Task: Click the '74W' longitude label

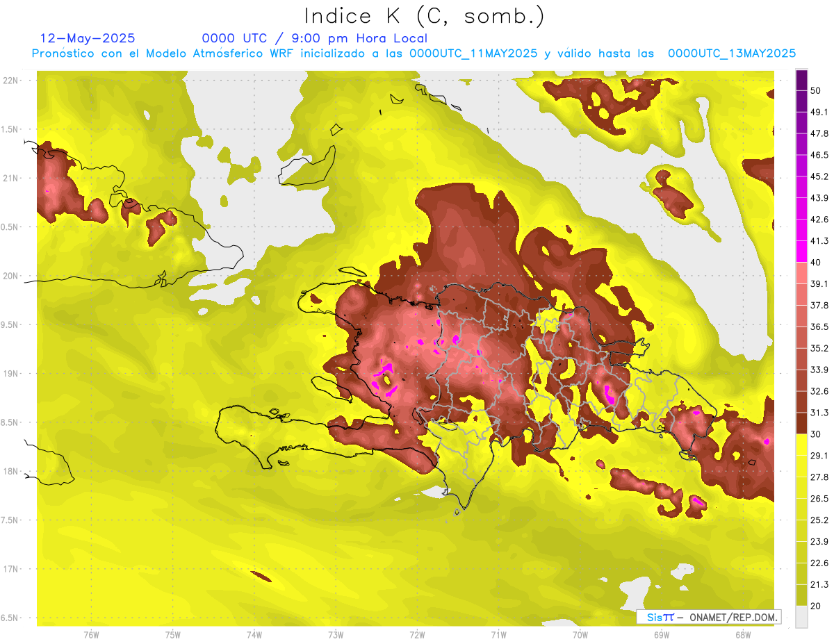Action: click(x=254, y=635)
